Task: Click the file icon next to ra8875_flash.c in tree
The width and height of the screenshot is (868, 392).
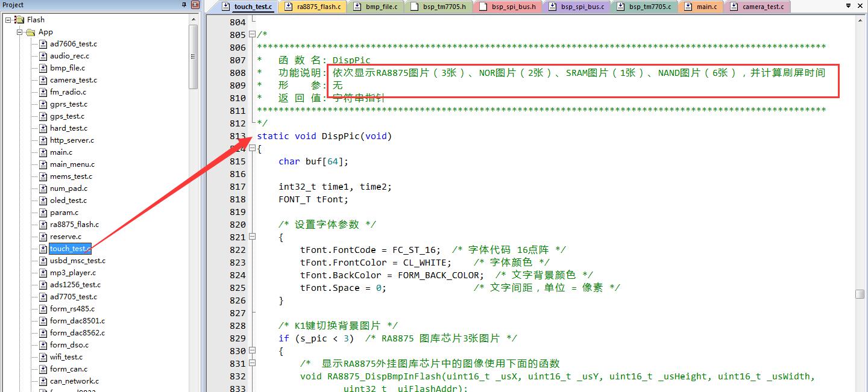Action: coord(43,225)
